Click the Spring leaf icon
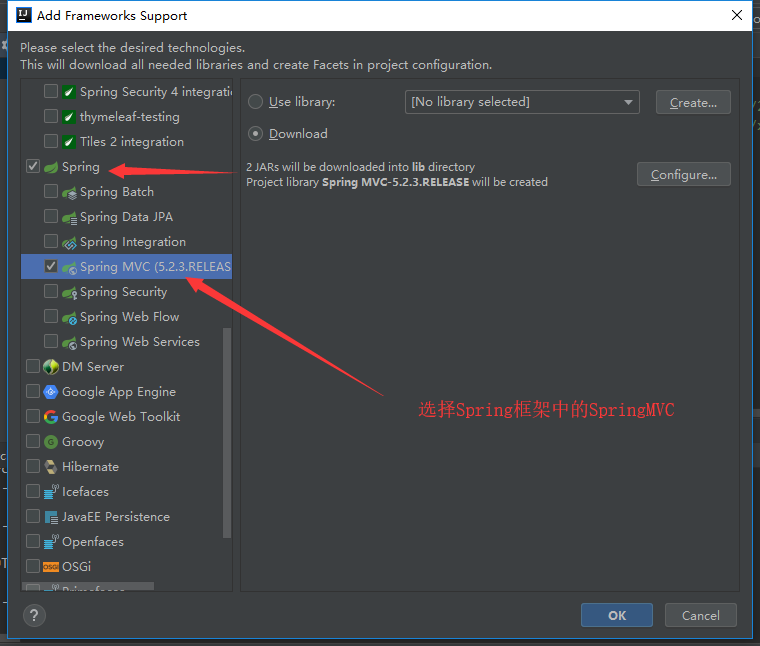The height and width of the screenshot is (646, 760). pyautogui.click(x=51, y=167)
